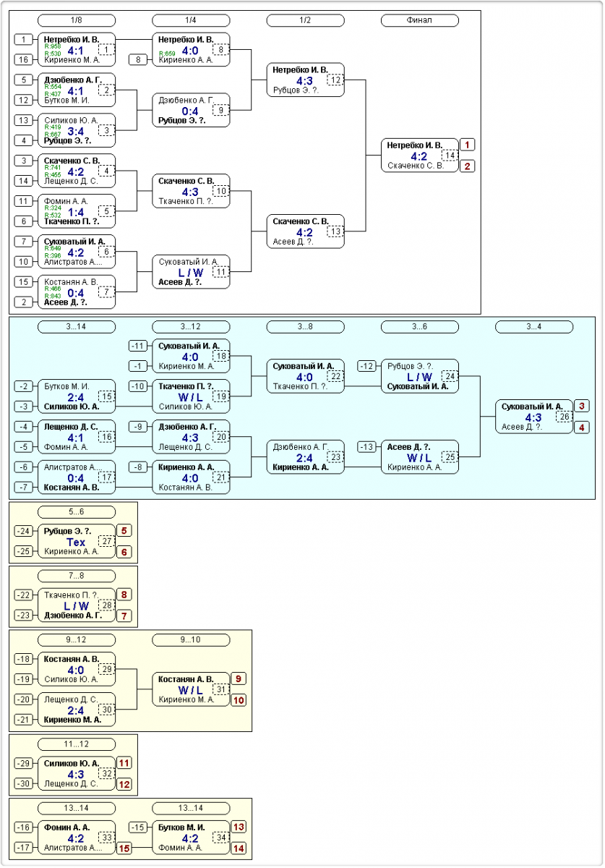This screenshot has height=868, width=605.
Task: Click the "1/8" round header
Action: tap(76, 20)
